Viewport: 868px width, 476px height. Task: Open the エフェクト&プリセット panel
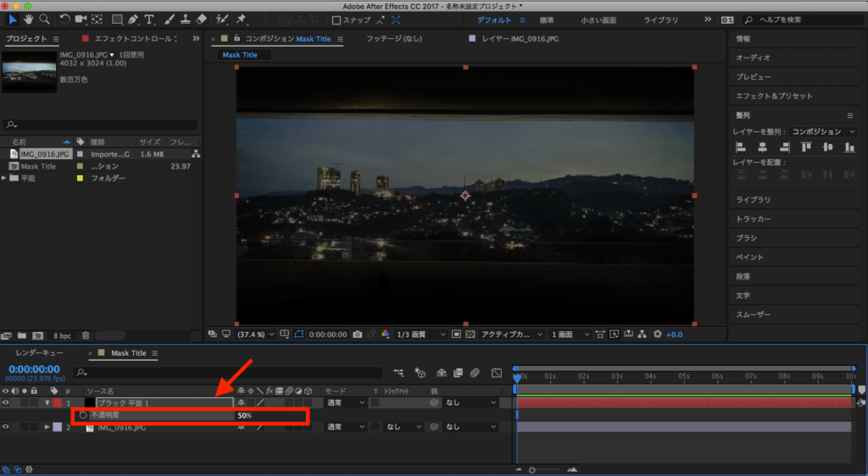tap(773, 97)
